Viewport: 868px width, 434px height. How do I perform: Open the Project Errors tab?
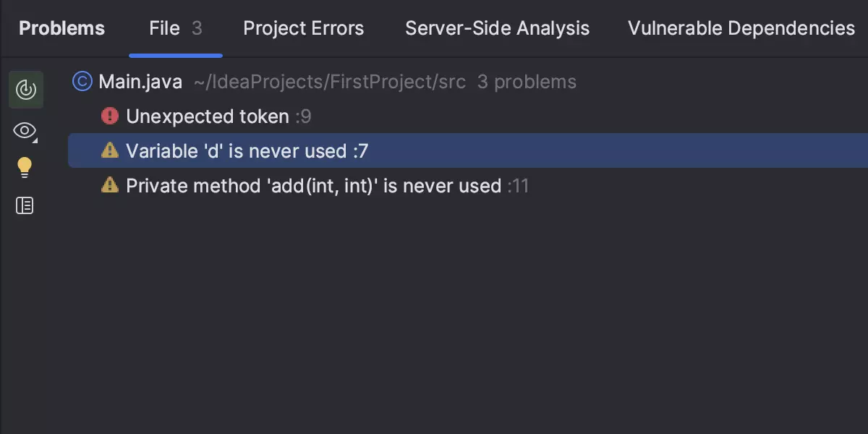click(304, 28)
